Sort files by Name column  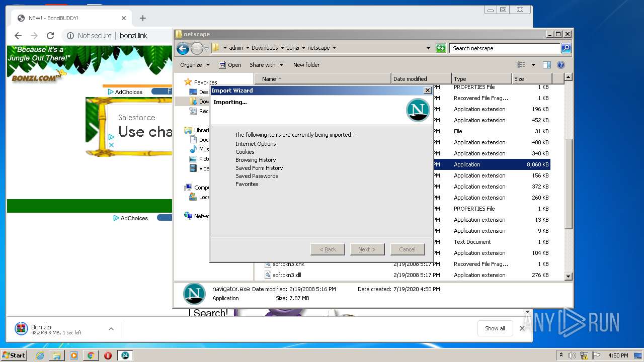tap(323, 79)
